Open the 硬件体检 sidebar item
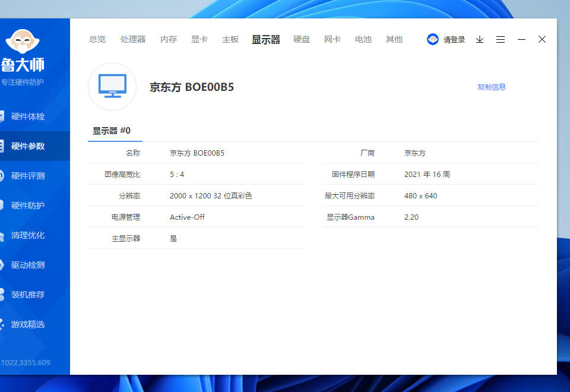This screenshot has height=392, width=570. (28, 116)
